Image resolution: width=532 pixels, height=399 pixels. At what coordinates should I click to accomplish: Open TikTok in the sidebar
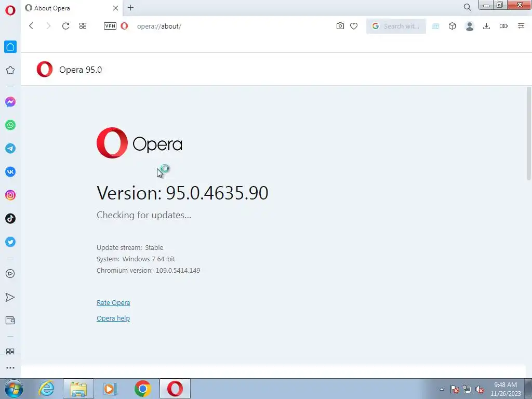pyautogui.click(x=10, y=219)
